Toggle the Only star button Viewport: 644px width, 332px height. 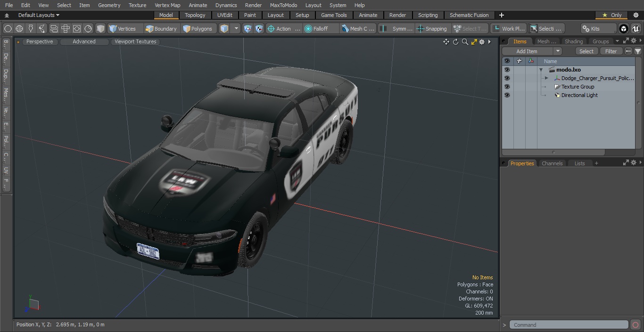pos(611,15)
